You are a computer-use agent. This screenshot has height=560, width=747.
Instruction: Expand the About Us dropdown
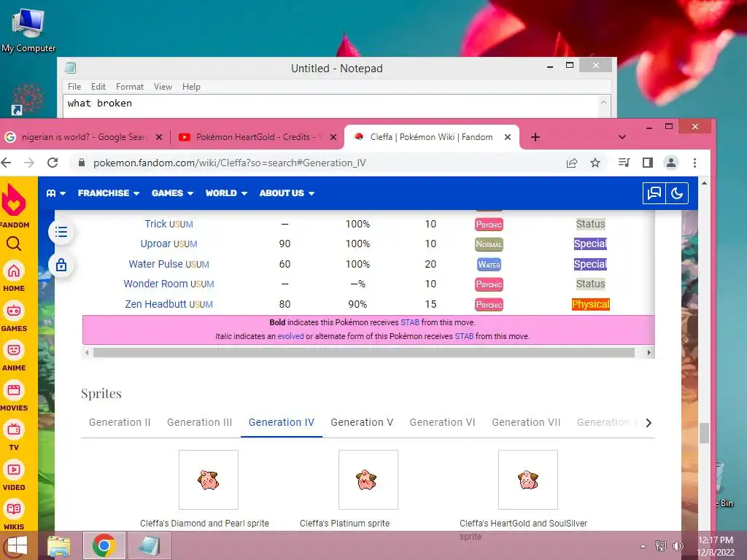coord(286,193)
